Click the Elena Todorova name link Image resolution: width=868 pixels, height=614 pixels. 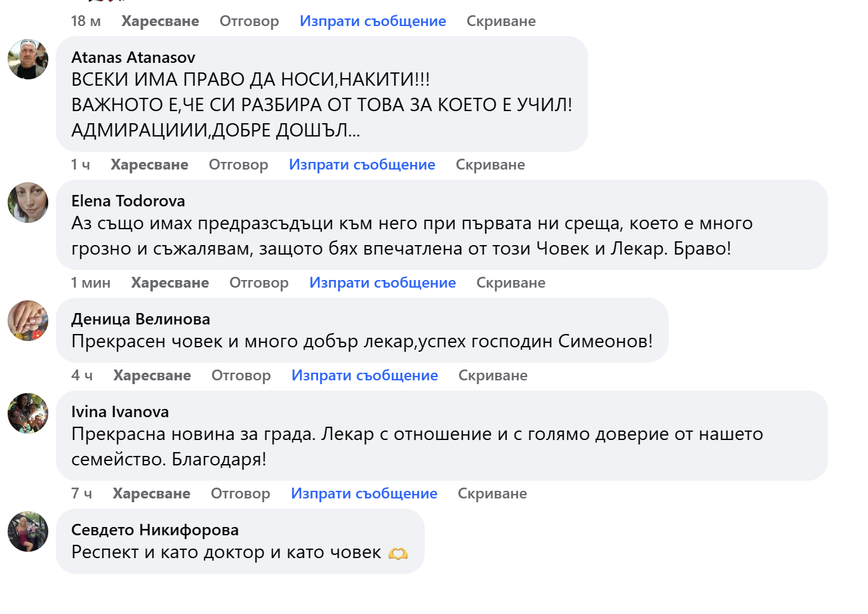tap(128, 201)
